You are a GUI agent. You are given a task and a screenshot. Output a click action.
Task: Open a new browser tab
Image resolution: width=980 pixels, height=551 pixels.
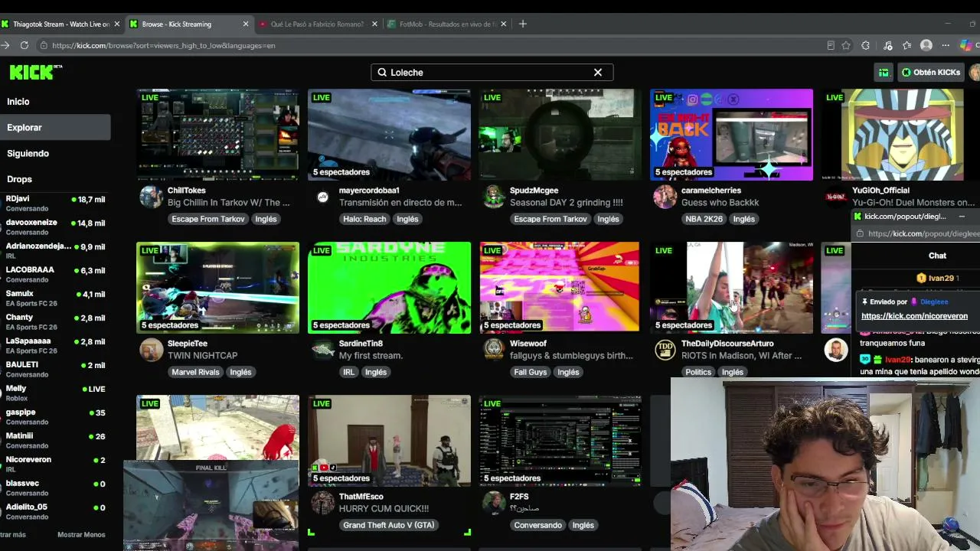pyautogui.click(x=523, y=24)
